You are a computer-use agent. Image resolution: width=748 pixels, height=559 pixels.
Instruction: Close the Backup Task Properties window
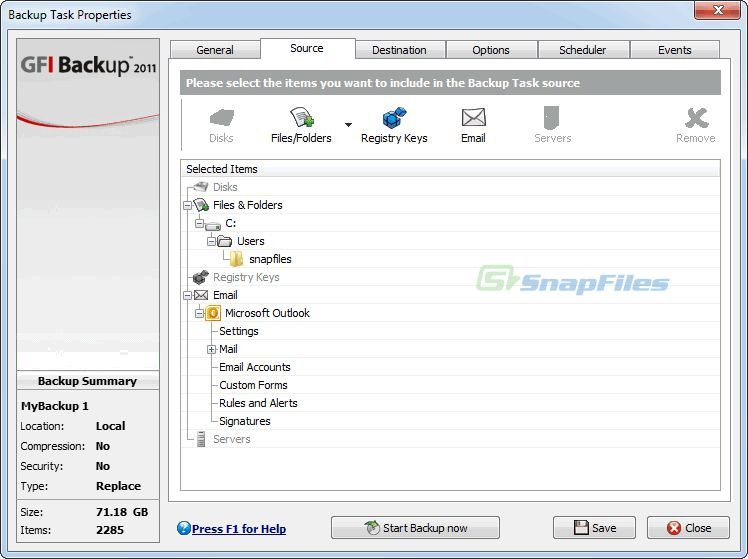tap(717, 10)
